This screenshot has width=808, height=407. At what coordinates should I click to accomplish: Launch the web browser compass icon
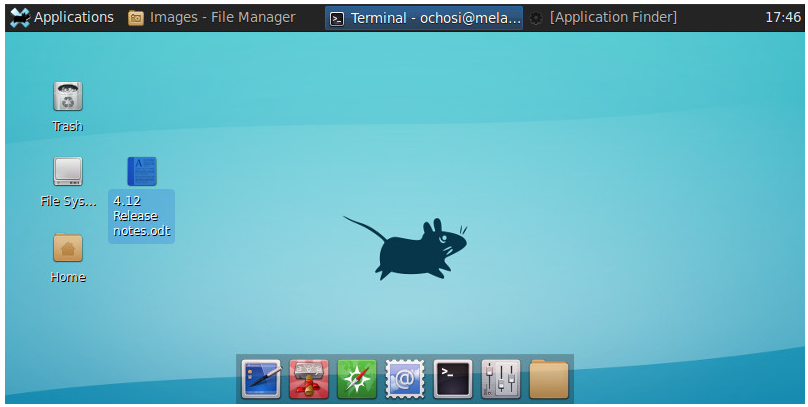coord(357,379)
